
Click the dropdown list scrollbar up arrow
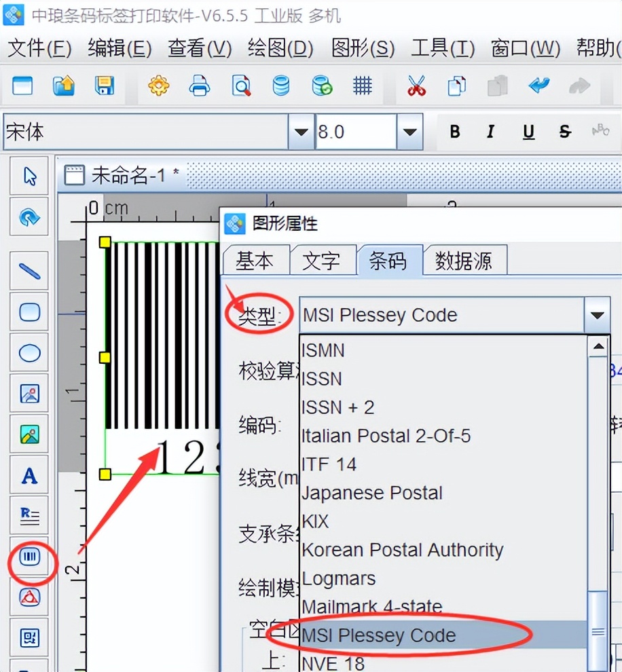598,347
